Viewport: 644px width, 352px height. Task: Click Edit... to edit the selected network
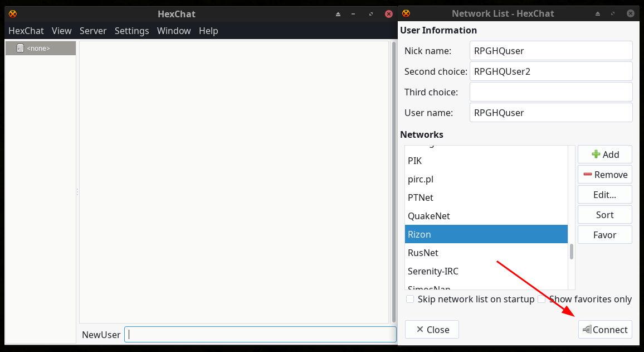604,195
